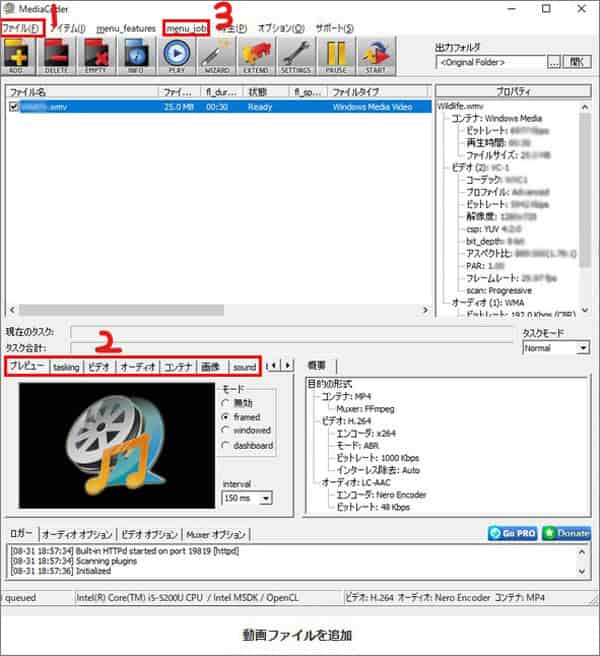The image size is (600, 656).
Task: Open the サポート(S) menu
Action: point(334,28)
